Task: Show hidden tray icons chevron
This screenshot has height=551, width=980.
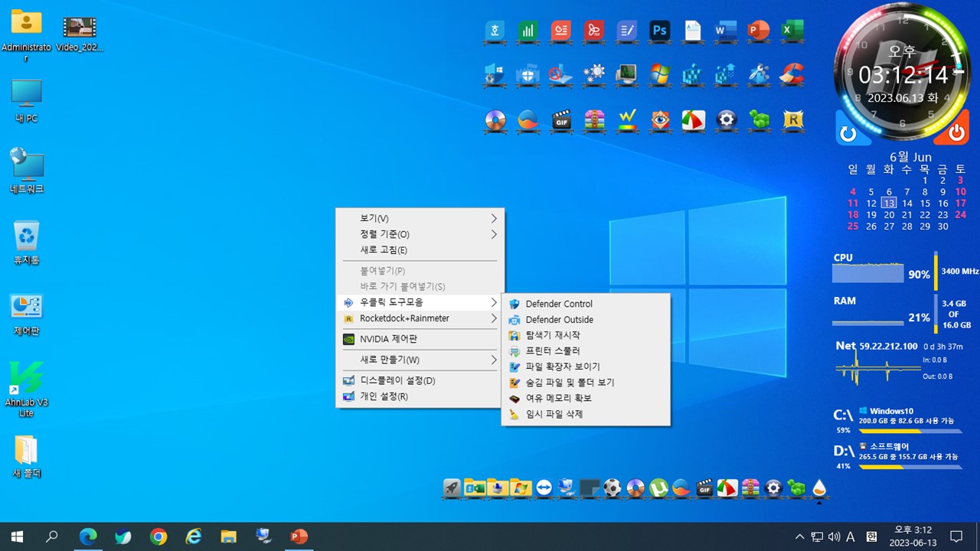Action: [800, 536]
